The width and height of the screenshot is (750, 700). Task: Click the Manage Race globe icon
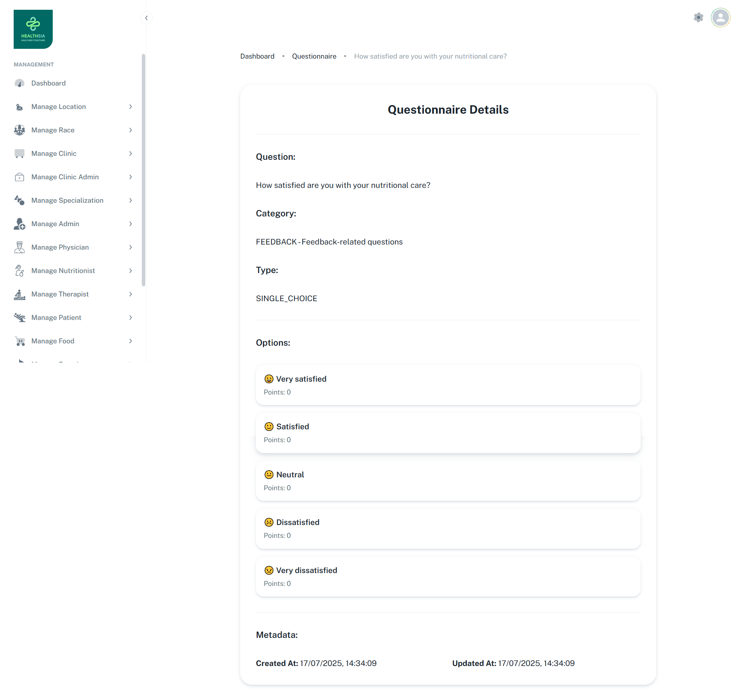pos(20,130)
